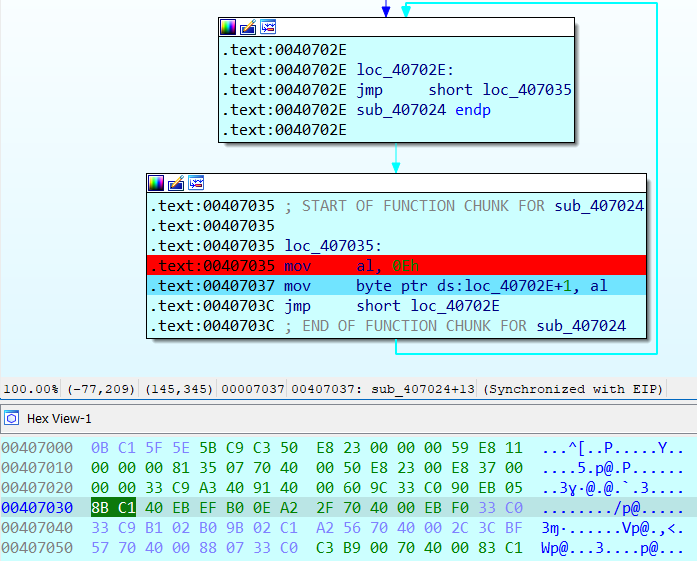Click hex address 00407010 row label
This screenshot has width=697, height=561.
tap(37, 468)
